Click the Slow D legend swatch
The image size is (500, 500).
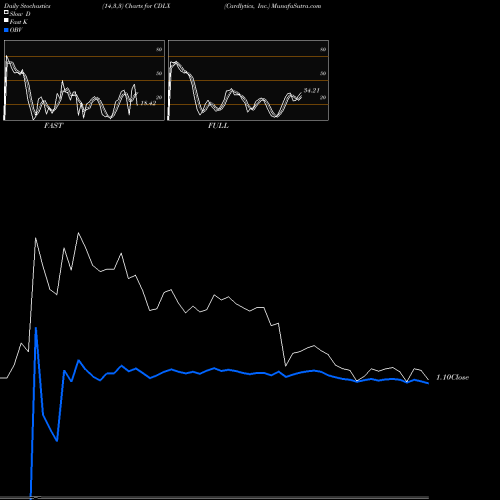coord(6,13)
